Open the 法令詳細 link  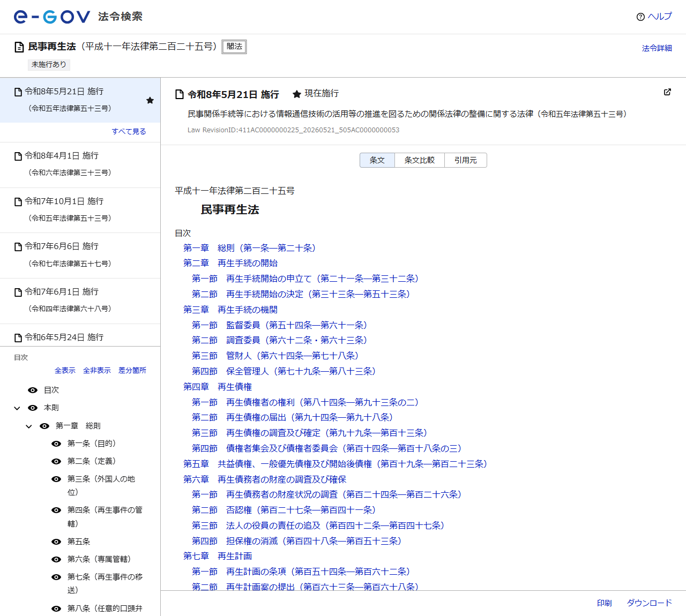(657, 48)
